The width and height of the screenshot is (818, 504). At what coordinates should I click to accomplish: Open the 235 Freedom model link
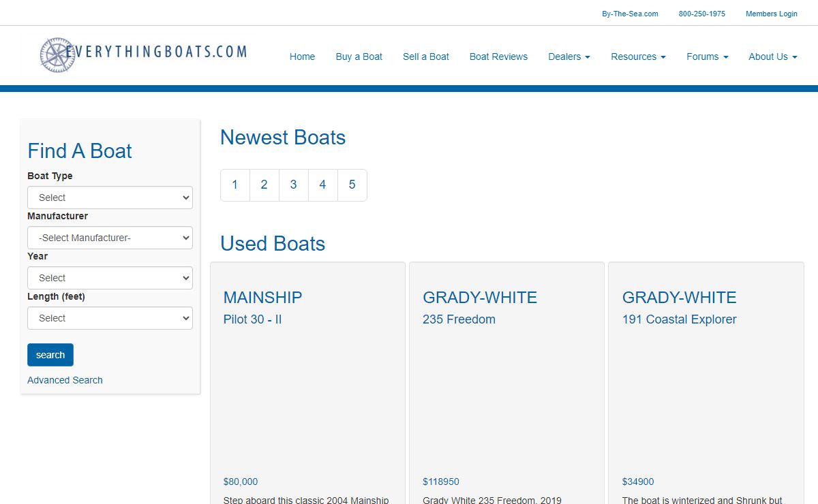[459, 319]
